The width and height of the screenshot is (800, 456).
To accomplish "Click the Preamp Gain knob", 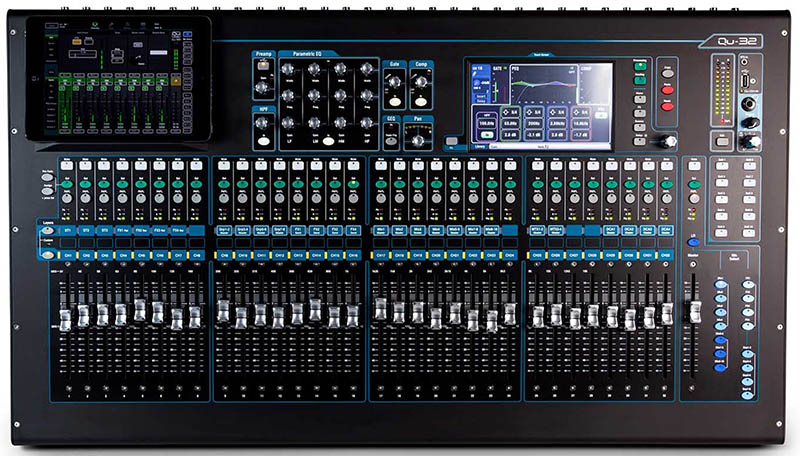I will click(x=262, y=88).
